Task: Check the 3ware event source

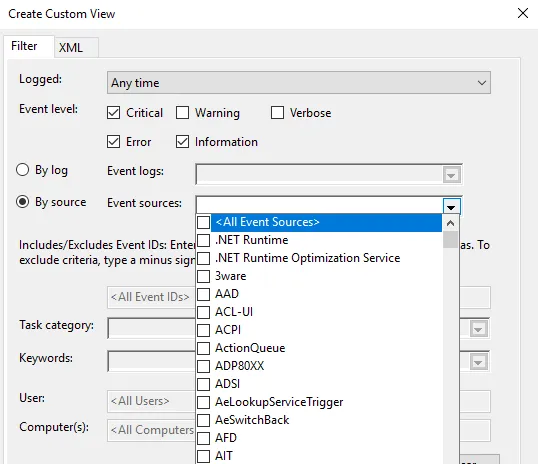Action: tap(203, 276)
